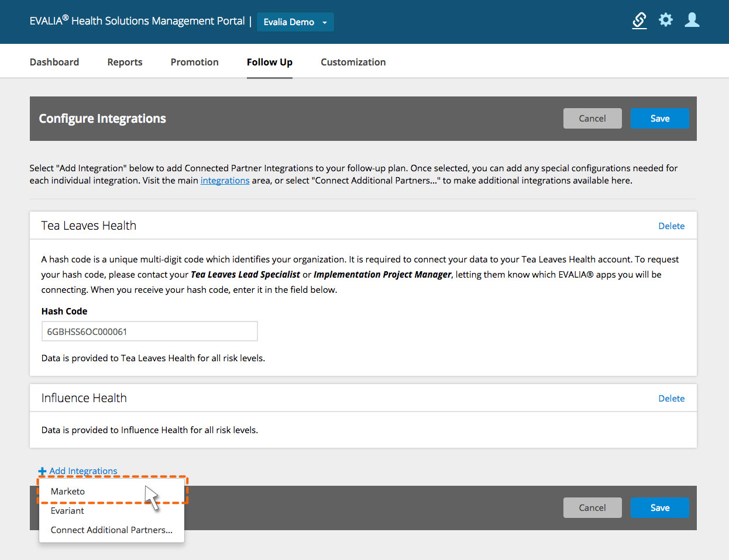Image resolution: width=729 pixels, height=560 pixels.
Task: Go to the Dashboard tab
Action: [x=54, y=62]
